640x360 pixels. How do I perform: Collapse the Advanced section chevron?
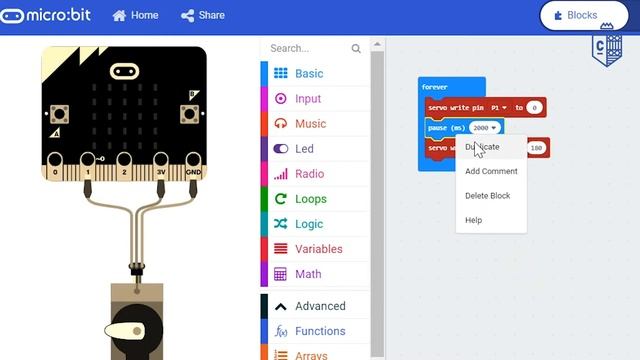[280, 307]
